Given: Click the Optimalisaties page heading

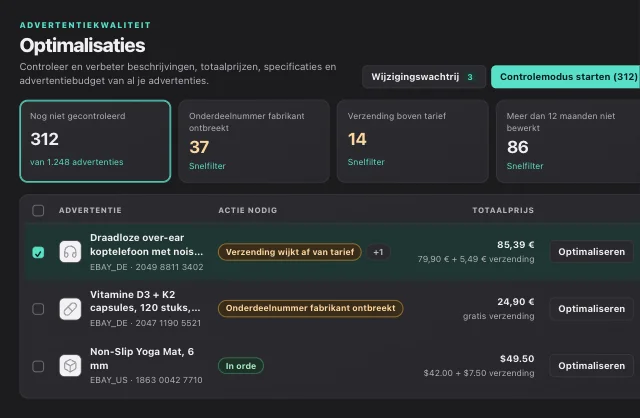Looking at the screenshot, I should click(82, 45).
